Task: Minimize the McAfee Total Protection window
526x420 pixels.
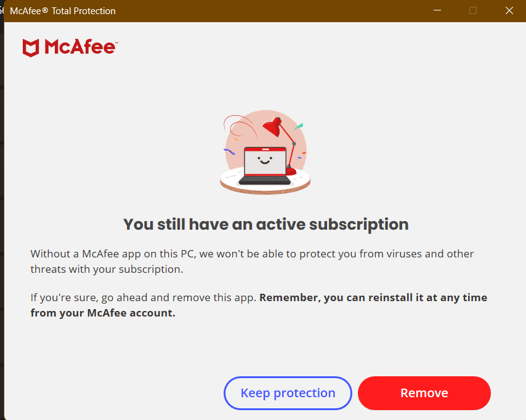Action: (x=437, y=10)
